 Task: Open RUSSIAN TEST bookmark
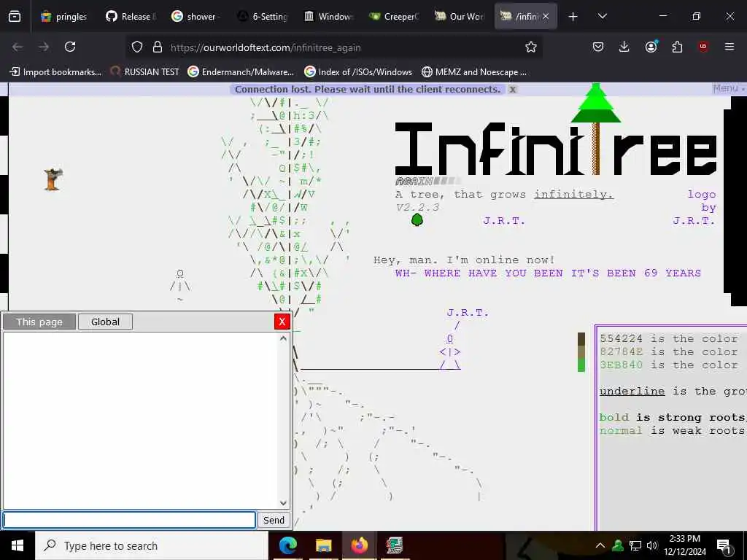tap(145, 72)
